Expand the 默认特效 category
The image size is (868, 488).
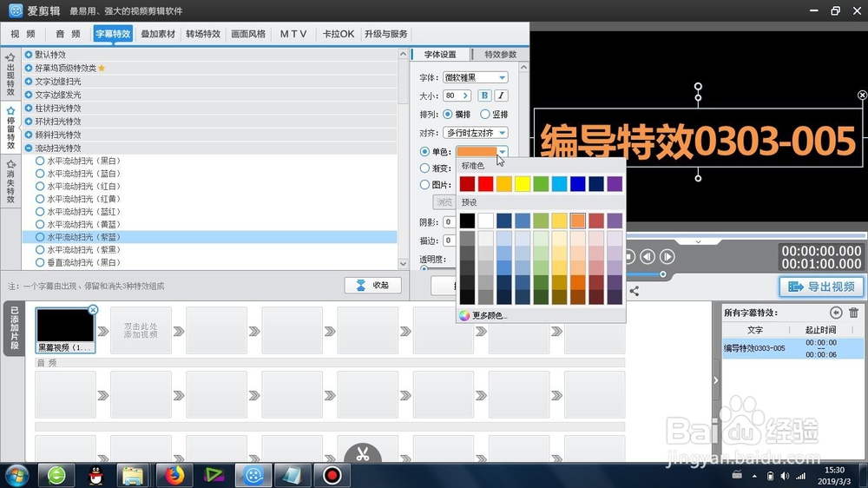(x=29, y=55)
